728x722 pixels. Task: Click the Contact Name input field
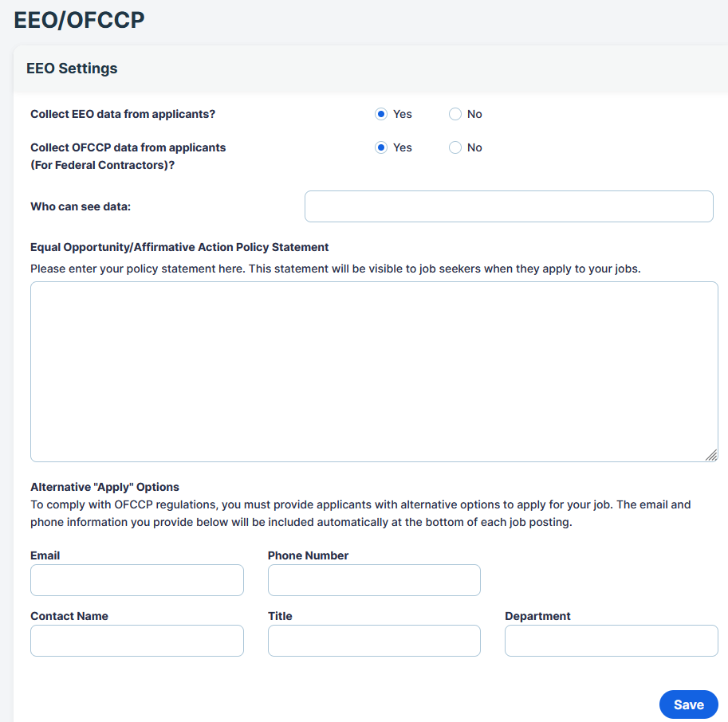[x=137, y=641]
